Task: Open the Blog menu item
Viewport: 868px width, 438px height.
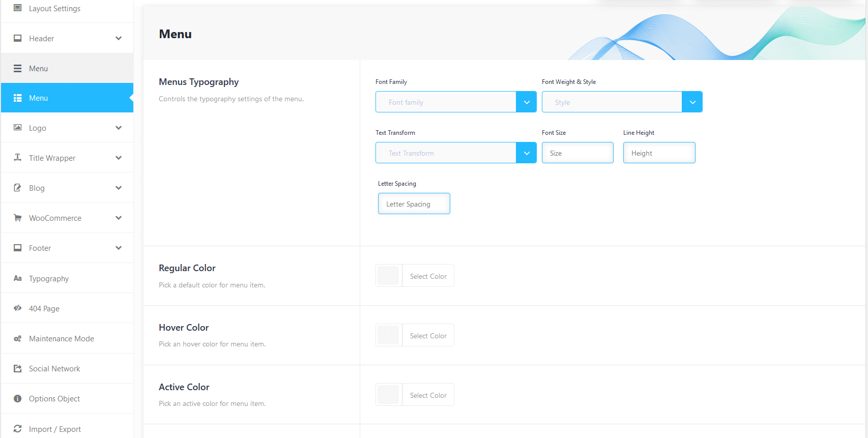Action: click(37, 188)
